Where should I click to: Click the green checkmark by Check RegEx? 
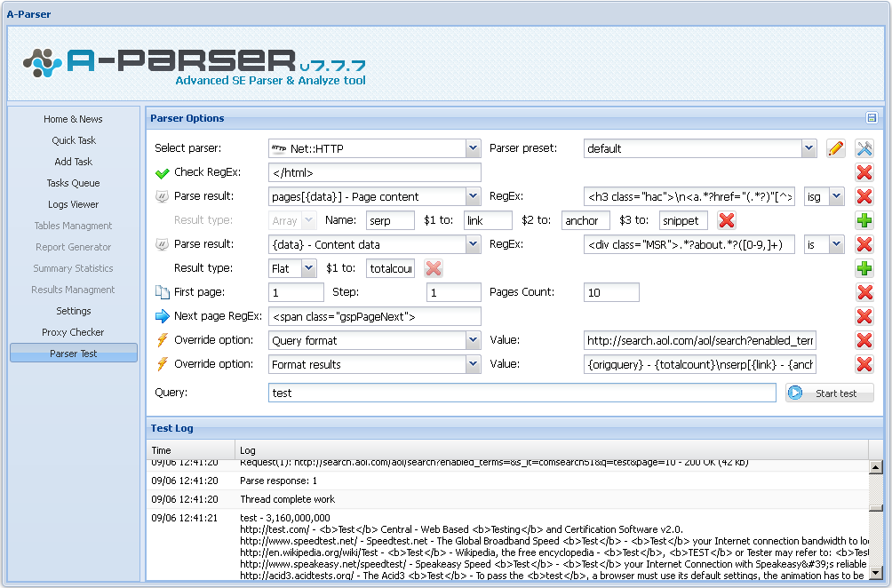tap(162, 173)
